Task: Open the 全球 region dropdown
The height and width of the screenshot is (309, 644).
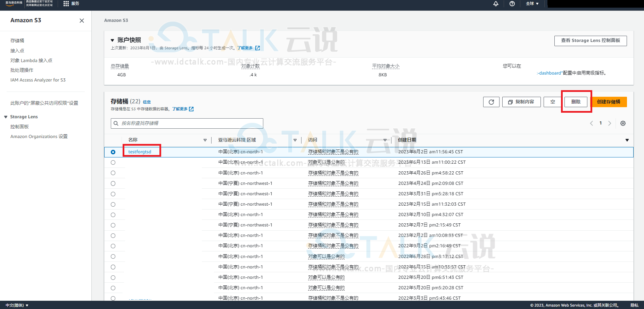Action: point(532,3)
